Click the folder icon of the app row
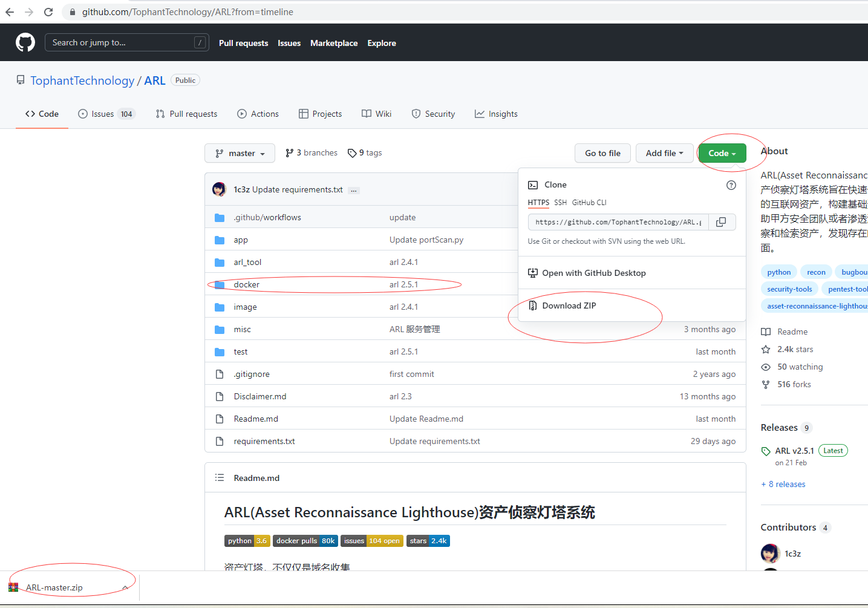The width and height of the screenshot is (868, 608). tap(220, 240)
